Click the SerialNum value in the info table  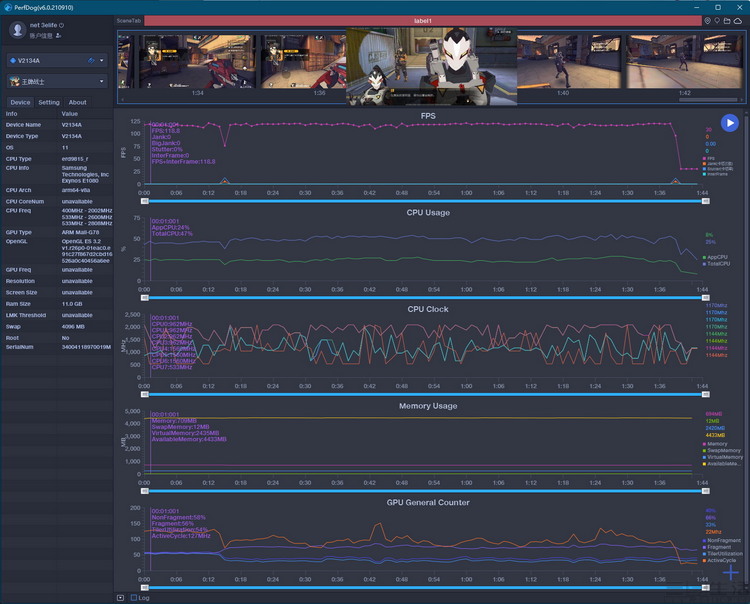click(x=86, y=347)
